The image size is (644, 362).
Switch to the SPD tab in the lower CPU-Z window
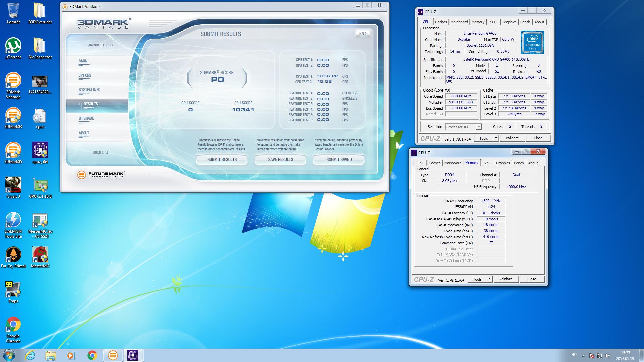tap(487, 163)
